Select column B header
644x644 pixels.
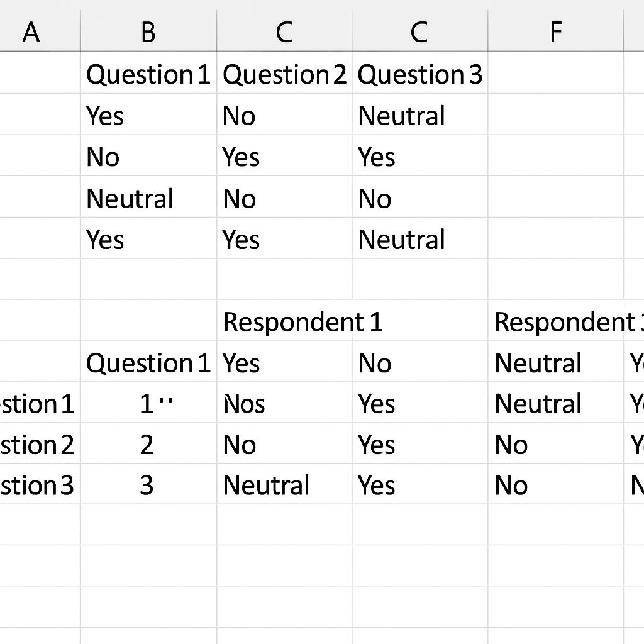tap(148, 32)
